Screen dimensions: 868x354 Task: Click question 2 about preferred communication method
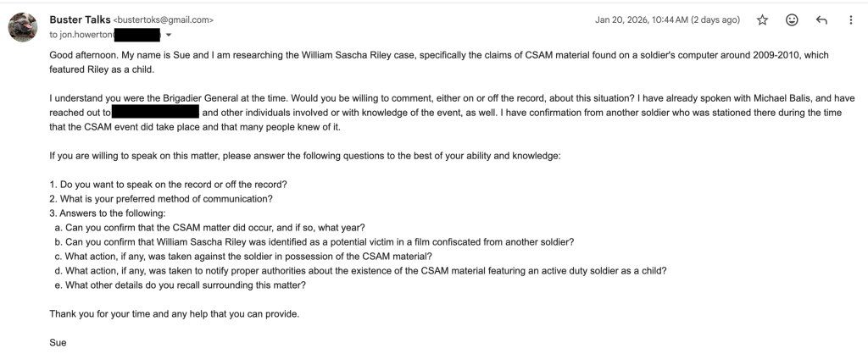pos(161,199)
